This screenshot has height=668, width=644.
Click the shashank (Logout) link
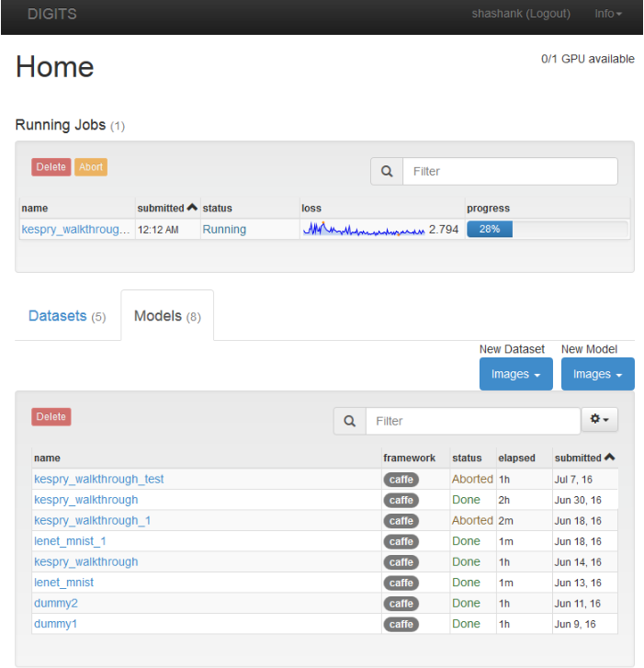tap(521, 14)
